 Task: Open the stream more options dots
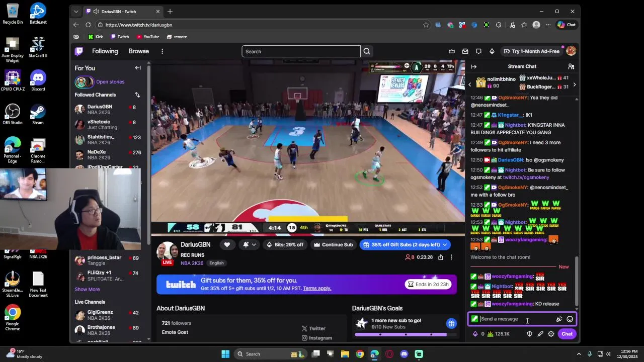[x=451, y=257]
